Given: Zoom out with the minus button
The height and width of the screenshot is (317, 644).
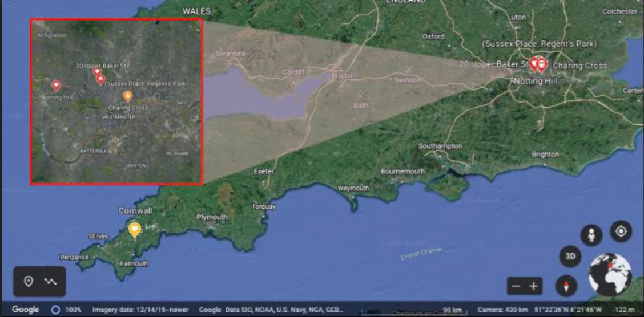Looking at the screenshot, I should click(x=516, y=286).
